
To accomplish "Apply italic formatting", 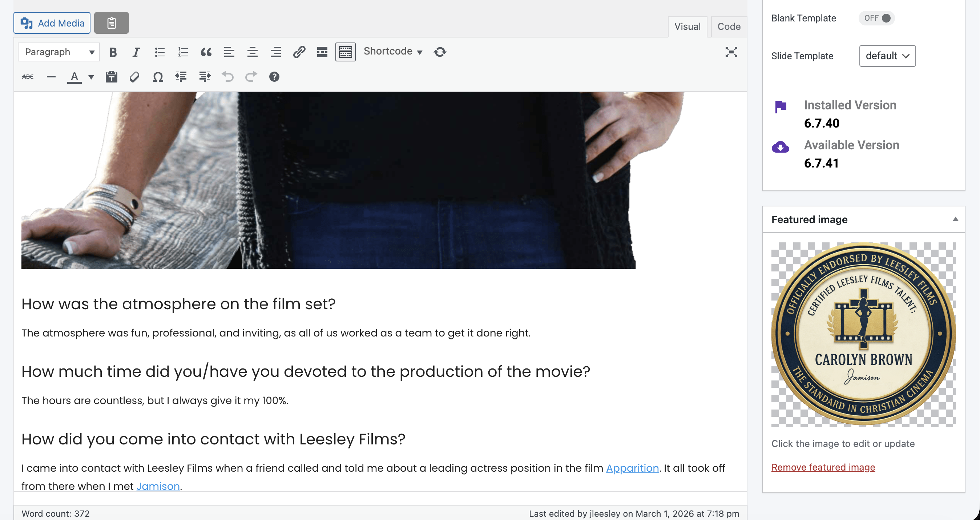I will pyautogui.click(x=136, y=52).
